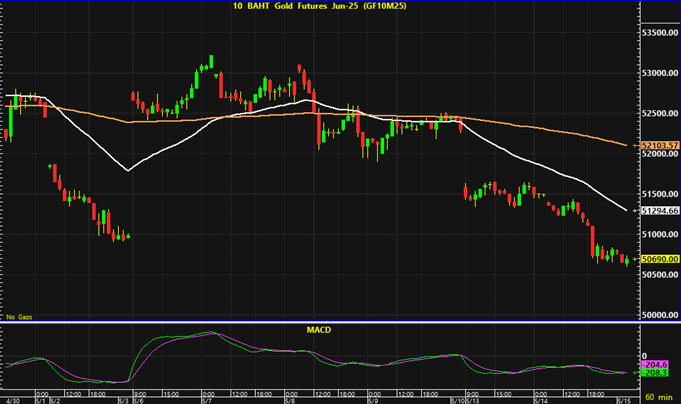Click the 53500.00 price axis label
681x404 pixels.
[x=660, y=33]
